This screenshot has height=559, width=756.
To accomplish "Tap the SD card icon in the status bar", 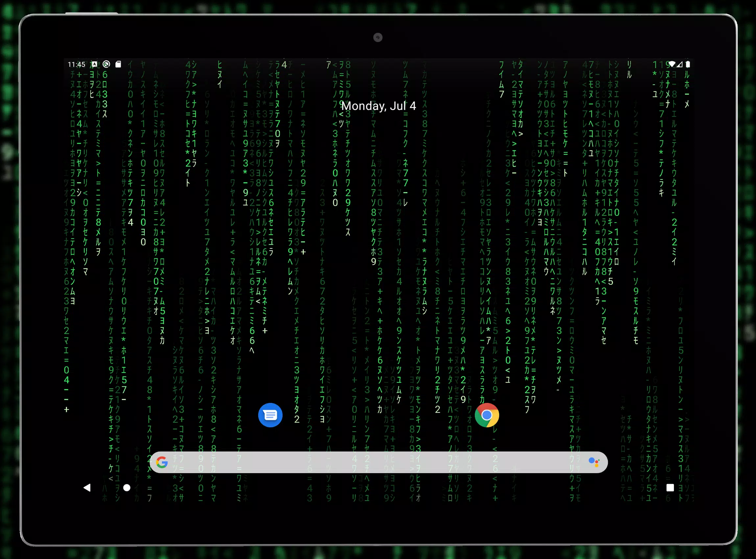I will click(x=118, y=64).
